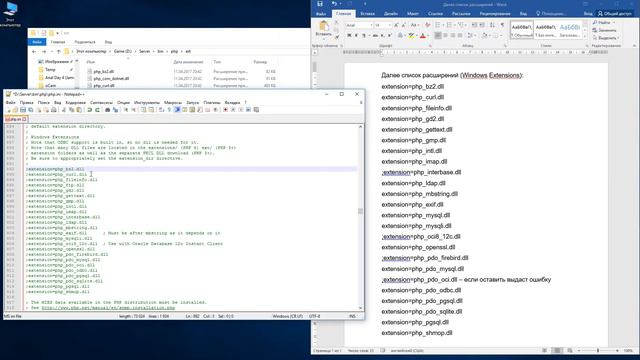Open the Search menu in Notepad++
640x360 pixels.
pyautogui.click(x=43, y=103)
